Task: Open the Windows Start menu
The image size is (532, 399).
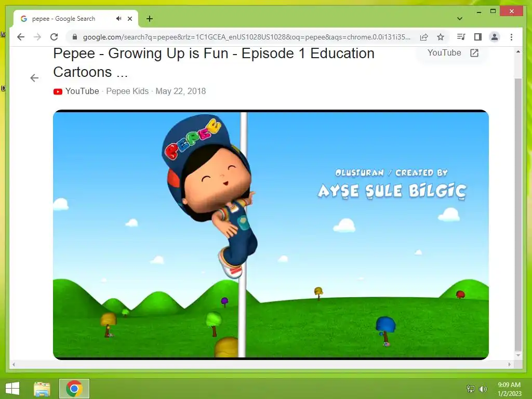Action: [12, 389]
